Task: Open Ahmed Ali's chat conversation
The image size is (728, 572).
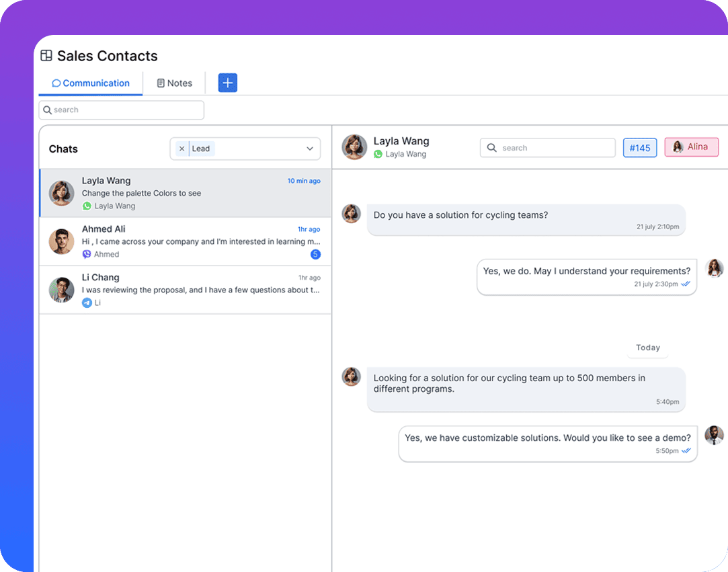Action: pyautogui.click(x=186, y=241)
